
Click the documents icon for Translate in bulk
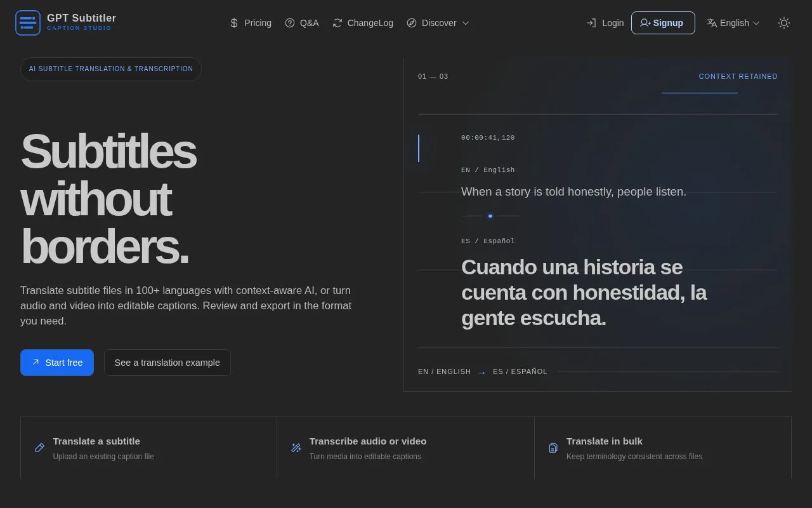pos(553,448)
